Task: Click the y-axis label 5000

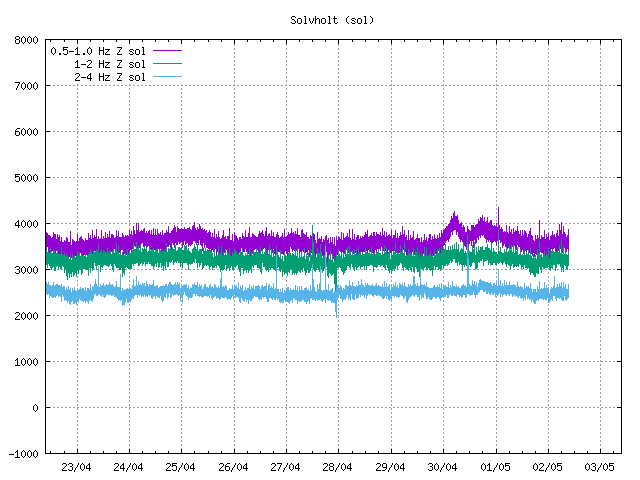Action: [x=26, y=178]
